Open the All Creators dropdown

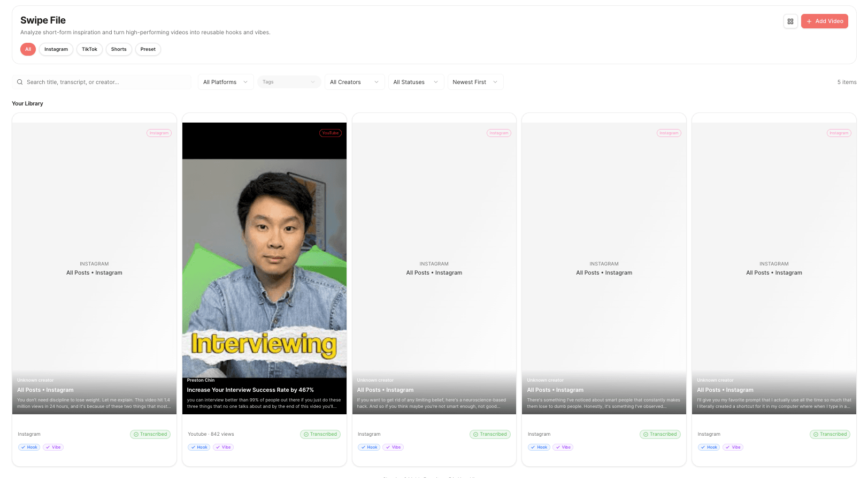(355, 82)
